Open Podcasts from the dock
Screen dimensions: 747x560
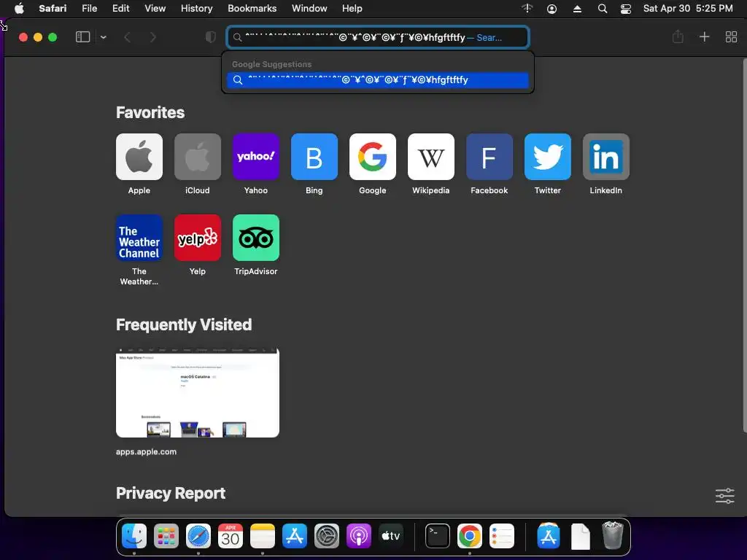359,536
